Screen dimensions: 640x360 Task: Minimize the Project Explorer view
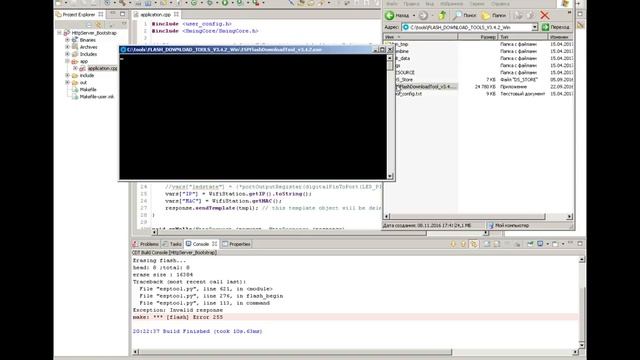(113, 14)
